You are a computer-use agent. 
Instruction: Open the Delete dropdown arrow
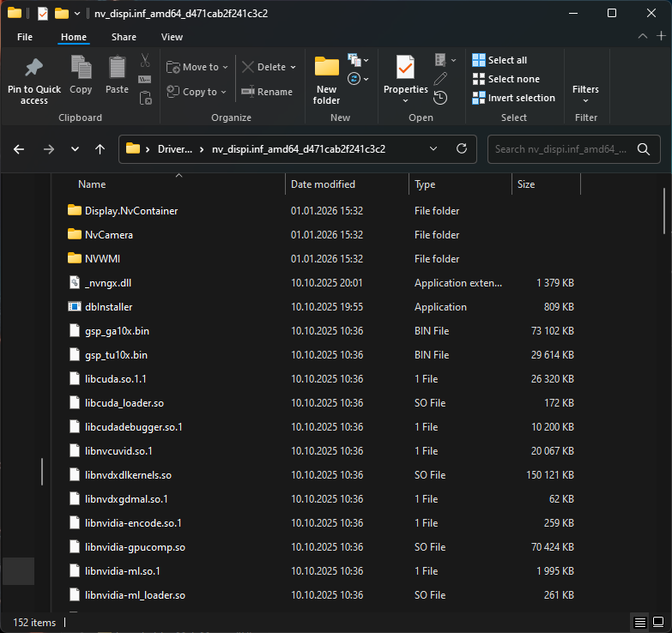[294, 67]
